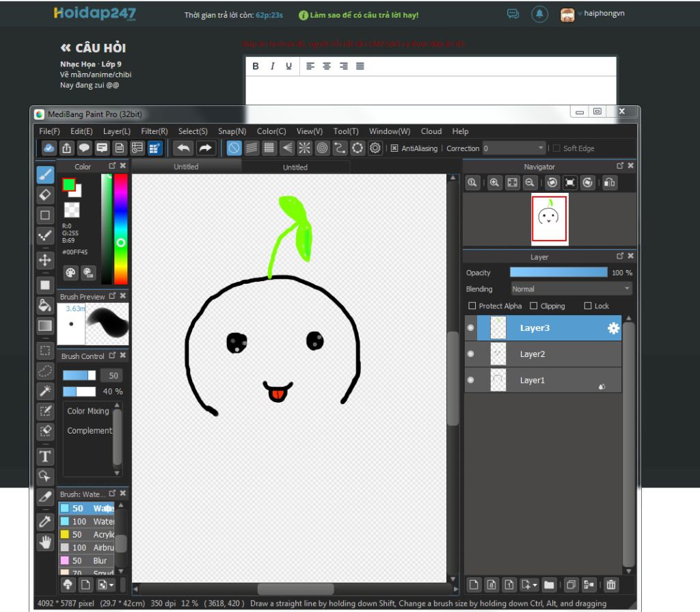
Task: Open the Select(S) menu
Action: pos(193,131)
